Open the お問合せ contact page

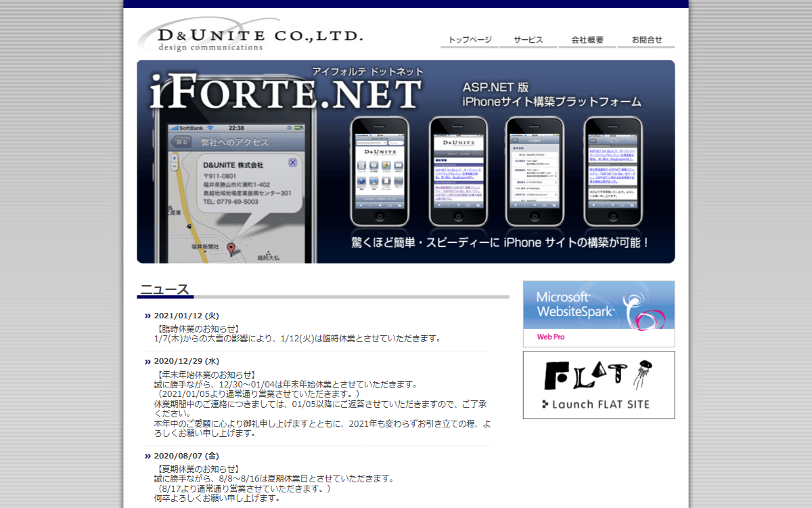click(646, 40)
